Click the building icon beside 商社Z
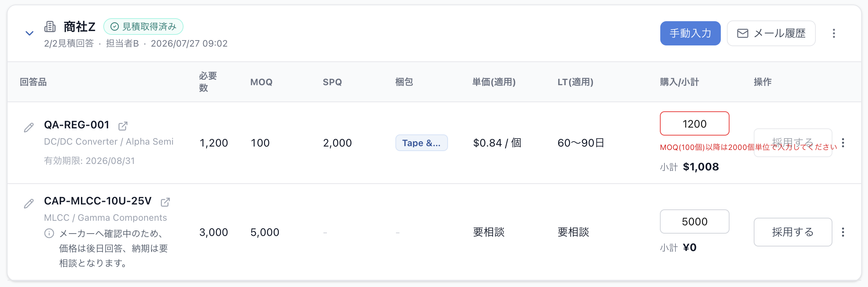Viewport: 868px width, 287px height. click(50, 27)
